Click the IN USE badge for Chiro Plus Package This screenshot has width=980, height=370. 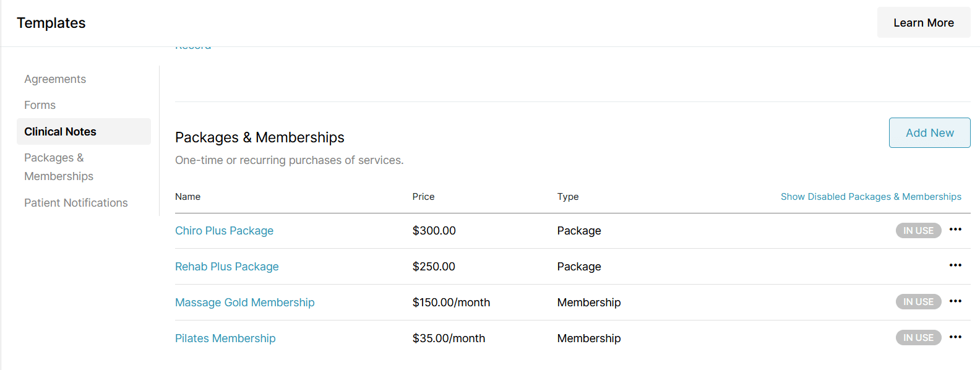(x=918, y=231)
